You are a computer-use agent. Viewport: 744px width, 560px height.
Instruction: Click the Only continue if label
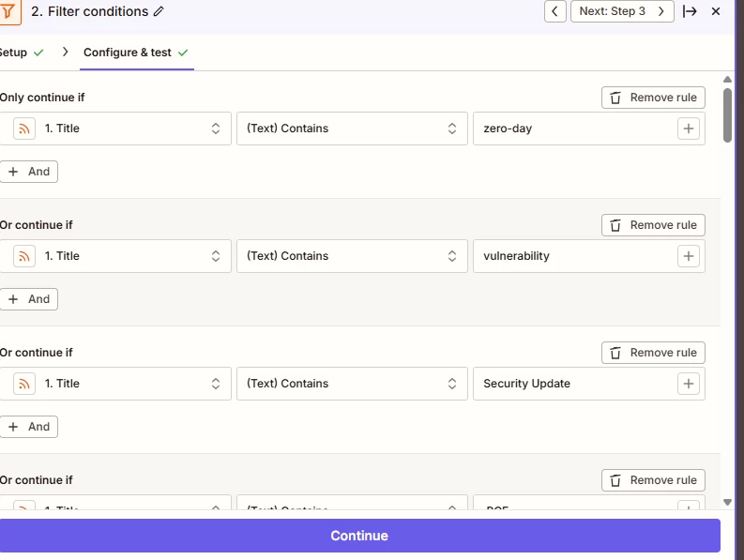(42, 98)
